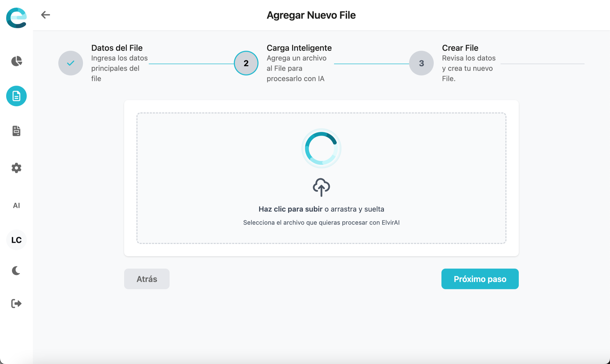
Task: Open the dashboard pie chart icon
Action: [16, 61]
